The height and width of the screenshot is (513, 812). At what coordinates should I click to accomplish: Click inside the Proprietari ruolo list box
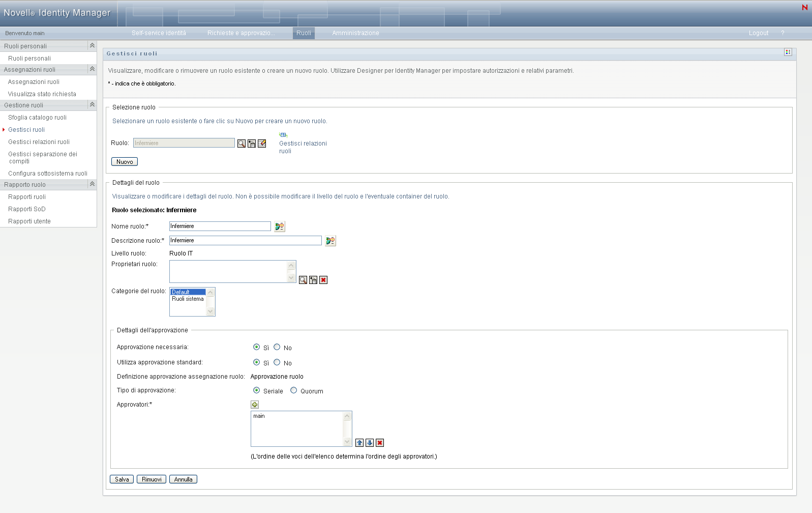point(228,272)
